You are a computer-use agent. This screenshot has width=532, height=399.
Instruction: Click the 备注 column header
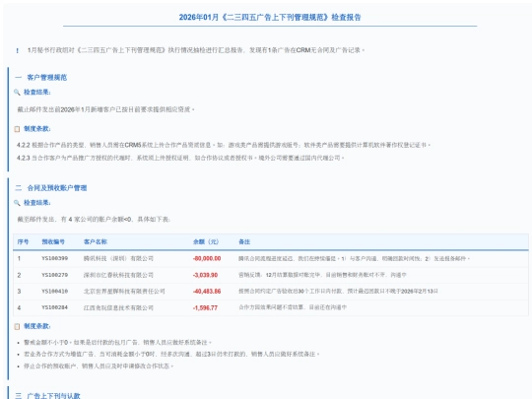pos(244,242)
